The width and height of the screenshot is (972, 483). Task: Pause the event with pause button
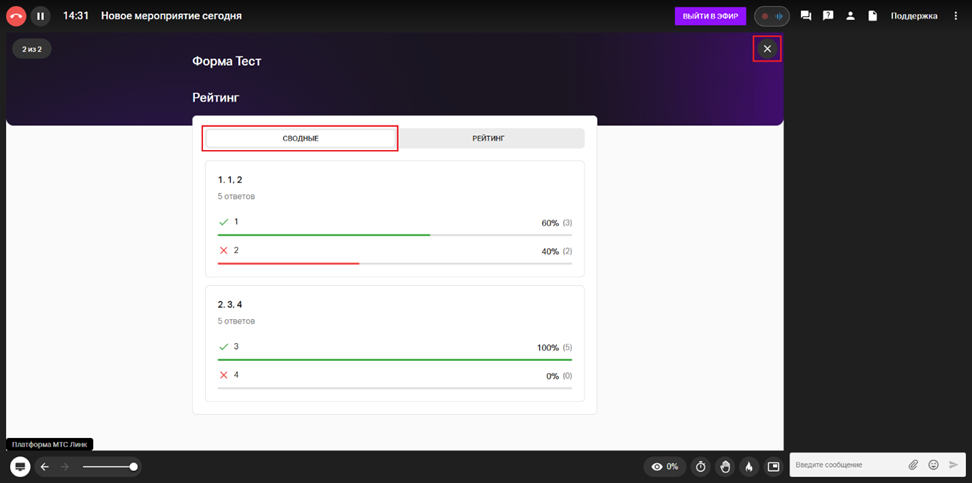point(40,16)
